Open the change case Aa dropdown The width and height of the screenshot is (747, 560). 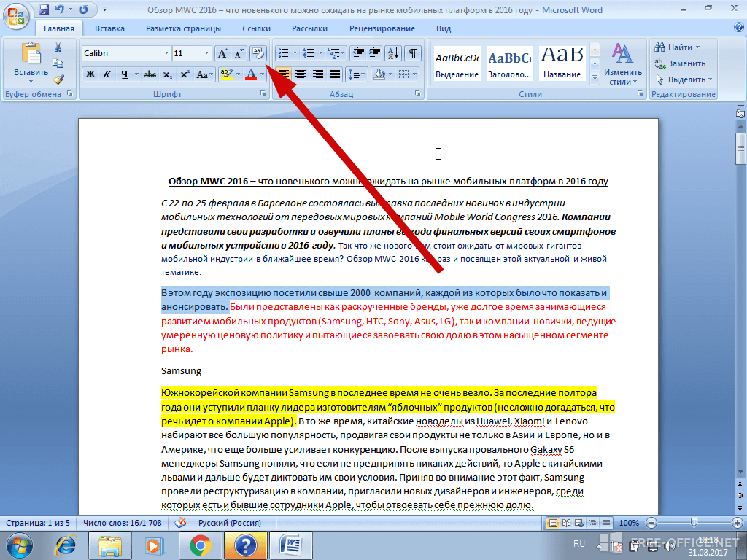[204, 74]
